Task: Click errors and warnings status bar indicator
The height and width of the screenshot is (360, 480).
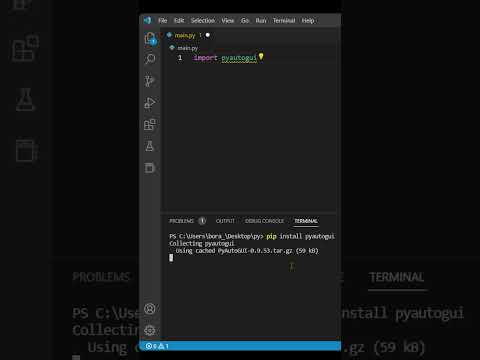Action: point(157,346)
